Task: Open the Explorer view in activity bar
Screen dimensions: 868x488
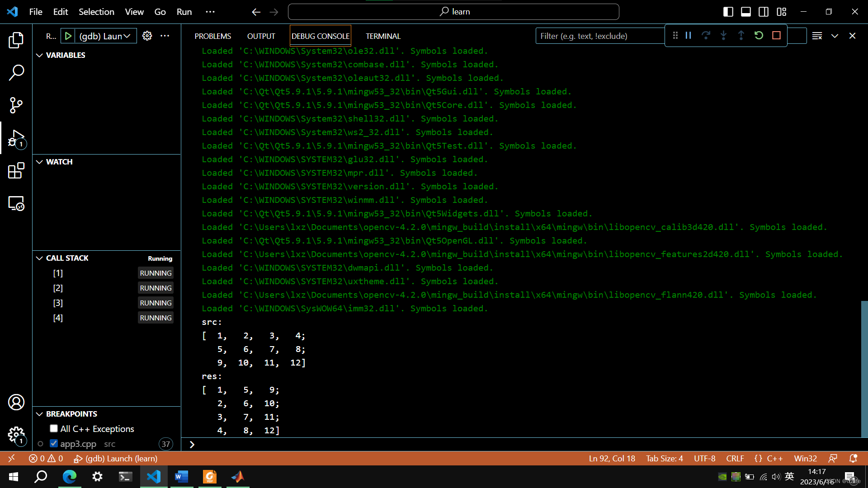Action: click(16, 40)
